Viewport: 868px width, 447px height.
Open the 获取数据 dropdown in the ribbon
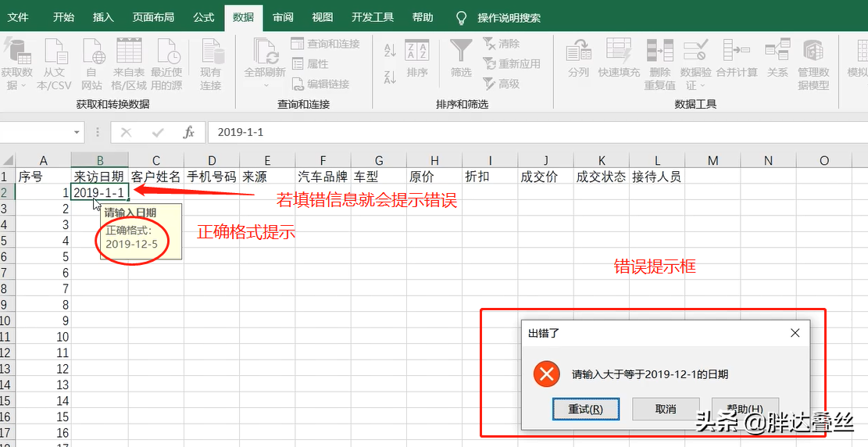(x=16, y=64)
